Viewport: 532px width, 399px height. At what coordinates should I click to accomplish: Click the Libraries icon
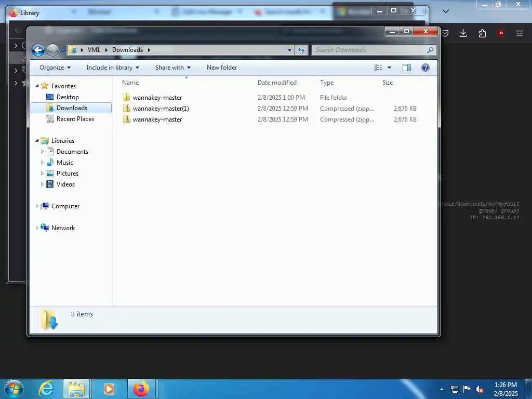[45, 140]
